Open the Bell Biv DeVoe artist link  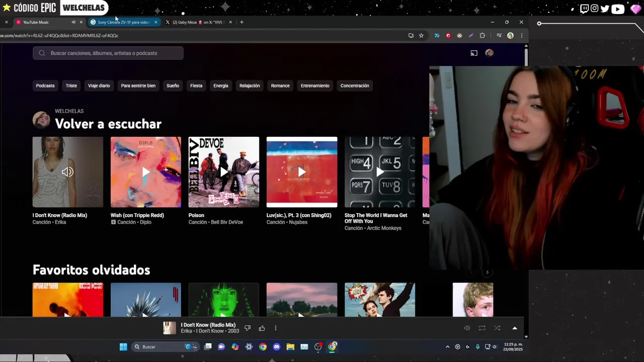click(227, 222)
